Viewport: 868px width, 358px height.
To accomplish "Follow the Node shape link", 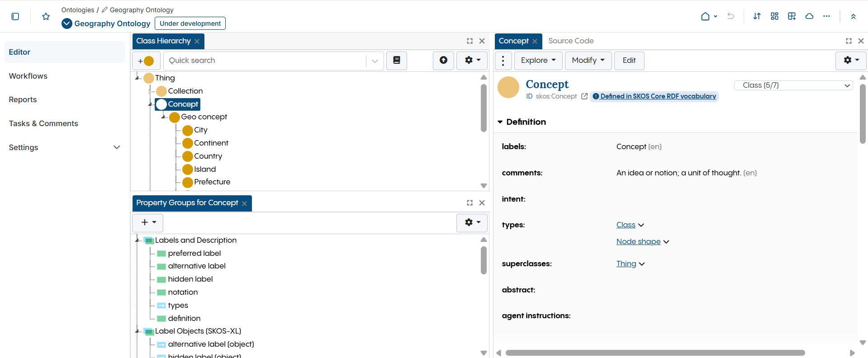I will coord(638,242).
